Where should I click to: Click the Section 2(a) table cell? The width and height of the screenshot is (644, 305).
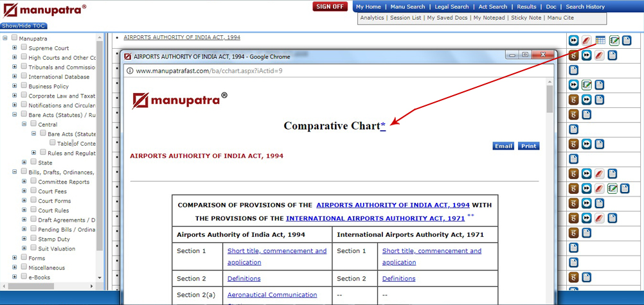coord(197,295)
